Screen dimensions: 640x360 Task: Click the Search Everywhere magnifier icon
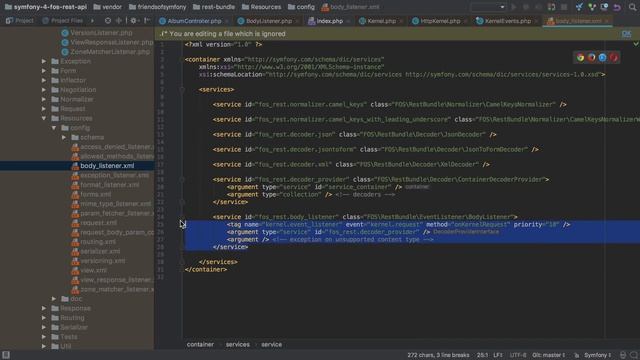(632, 7)
